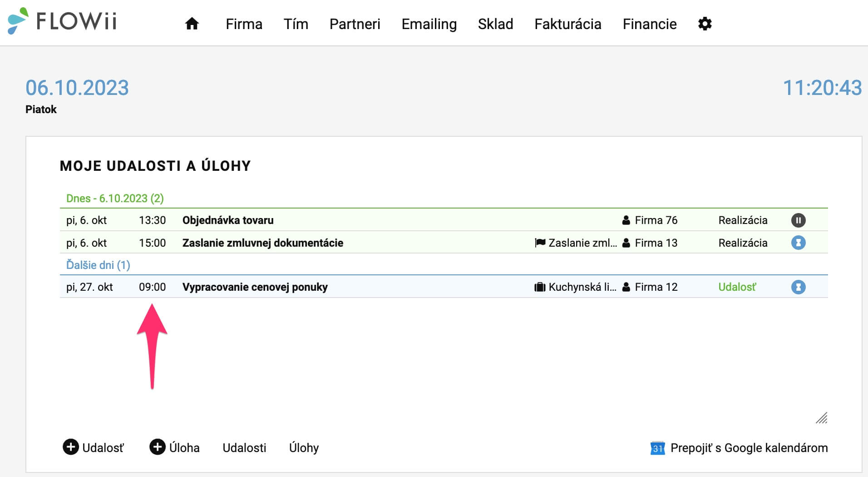The image size is (868, 477).
Task: Click hourglass status icon for Vypracovanie cenovej ponuky
Action: (798, 287)
